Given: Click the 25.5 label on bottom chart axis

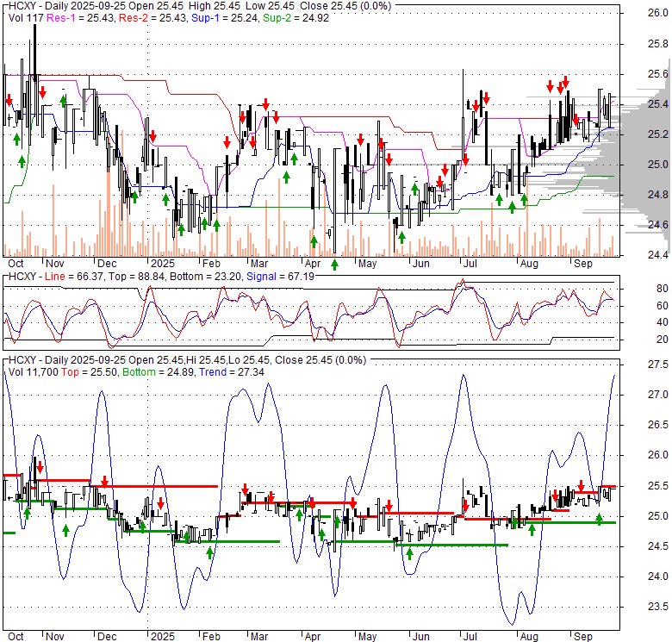Looking at the screenshot, I should pyautogui.click(x=658, y=485).
